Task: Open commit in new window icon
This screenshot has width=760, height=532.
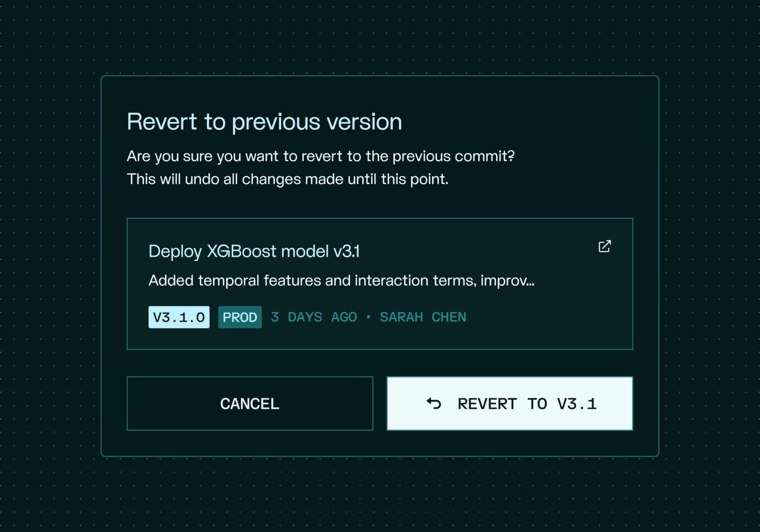Action: coord(604,246)
